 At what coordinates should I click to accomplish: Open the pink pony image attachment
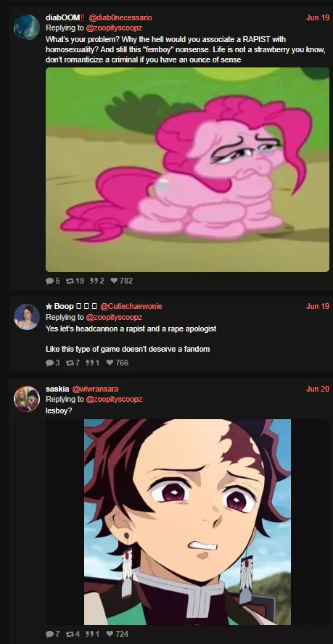187,170
